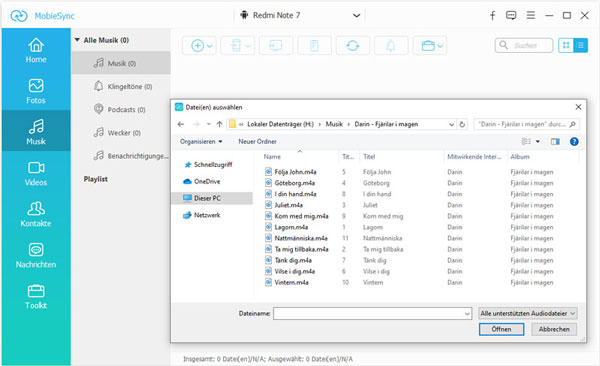Open the Organisieren menu
This screenshot has width=600, height=366.
[201, 141]
